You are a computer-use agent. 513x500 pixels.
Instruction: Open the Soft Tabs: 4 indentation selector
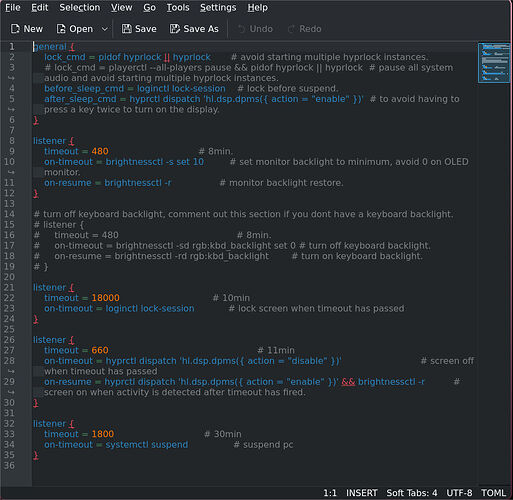coord(412,493)
